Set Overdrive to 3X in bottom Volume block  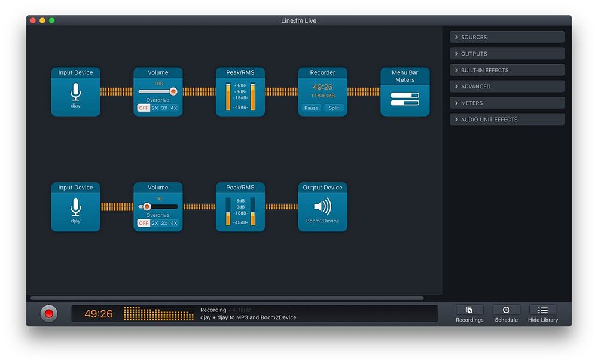pos(164,223)
